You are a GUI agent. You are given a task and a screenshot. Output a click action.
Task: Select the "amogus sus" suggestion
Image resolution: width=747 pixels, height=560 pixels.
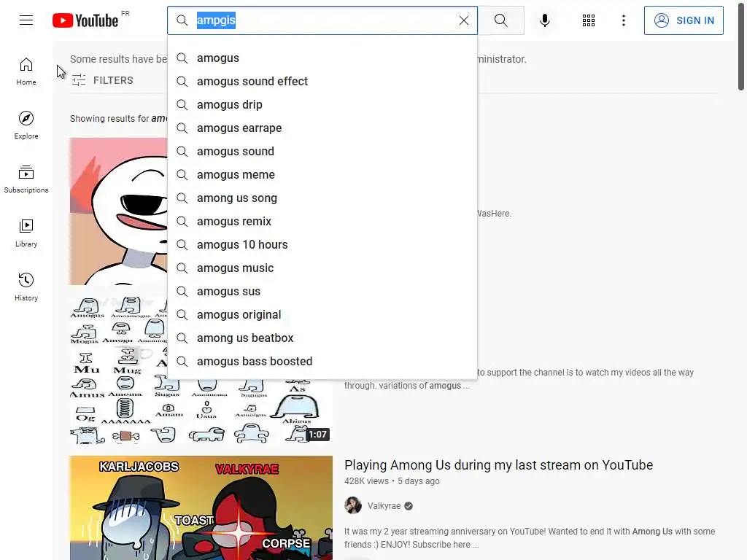tap(322, 292)
